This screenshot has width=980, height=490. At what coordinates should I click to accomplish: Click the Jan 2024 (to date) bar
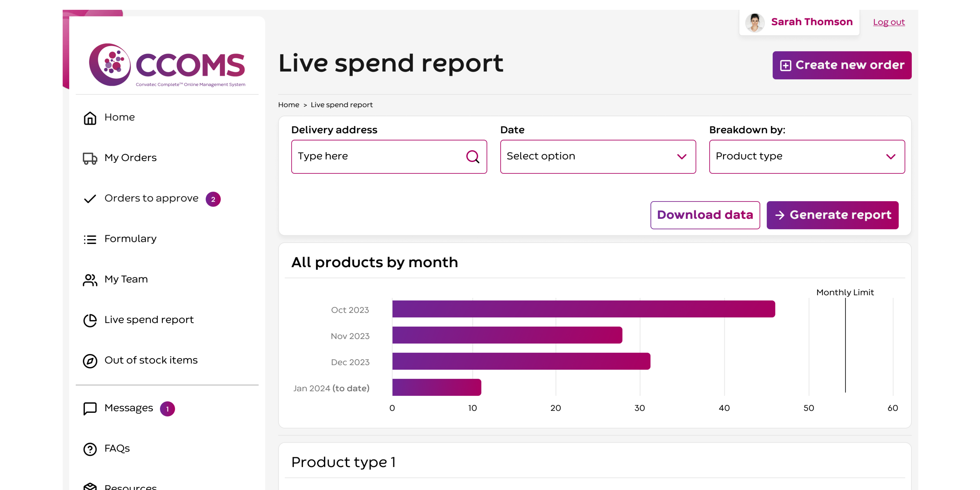click(x=437, y=387)
